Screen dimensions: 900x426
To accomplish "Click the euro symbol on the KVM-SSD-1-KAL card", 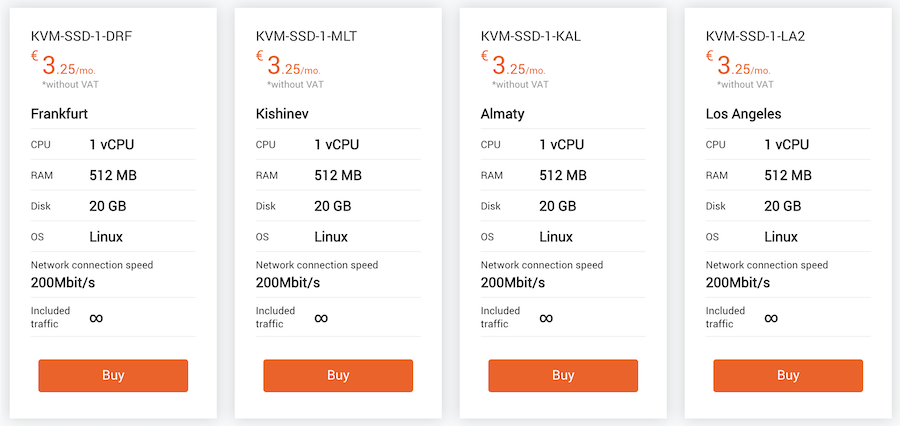I will pos(485,56).
